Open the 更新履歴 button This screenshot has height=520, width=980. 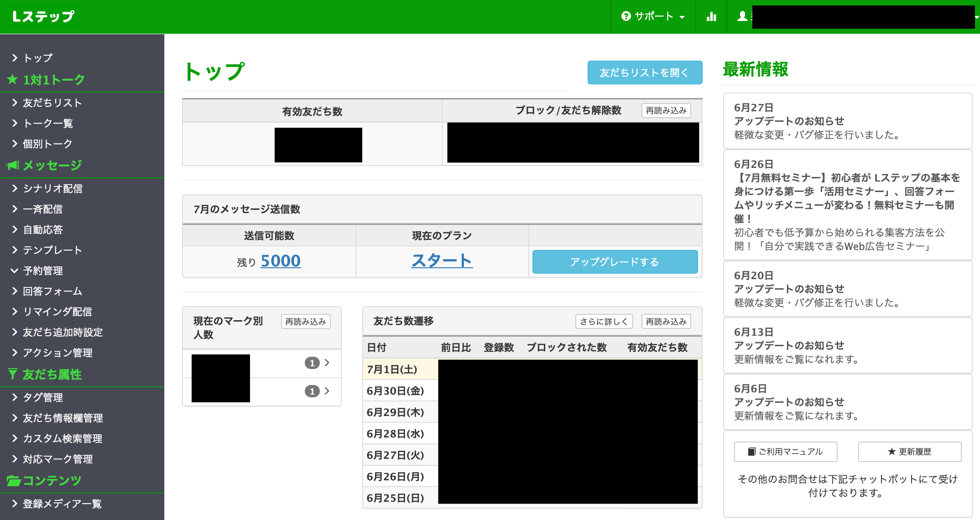pos(910,452)
